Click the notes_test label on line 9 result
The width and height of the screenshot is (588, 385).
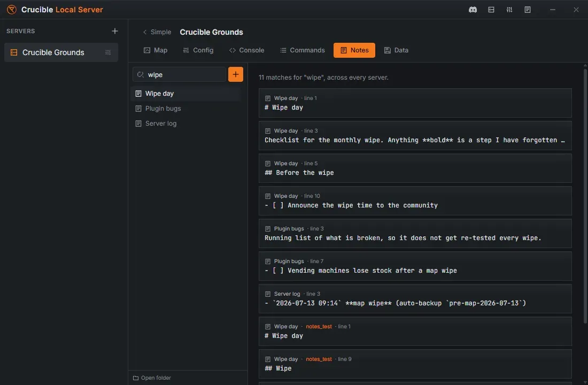319,359
